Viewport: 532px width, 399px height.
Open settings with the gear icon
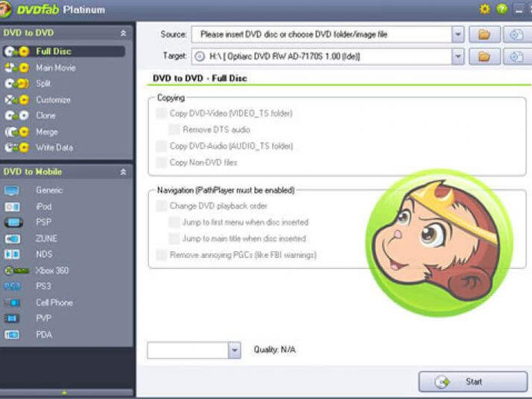(x=485, y=9)
